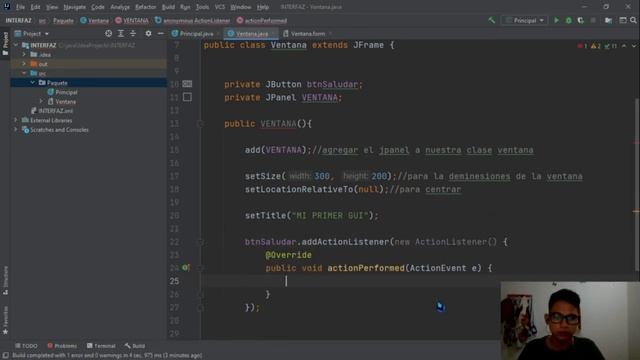This screenshot has width=640, height=360.
Task: Click the actionPerformed breadcrumb
Action: click(x=262, y=20)
